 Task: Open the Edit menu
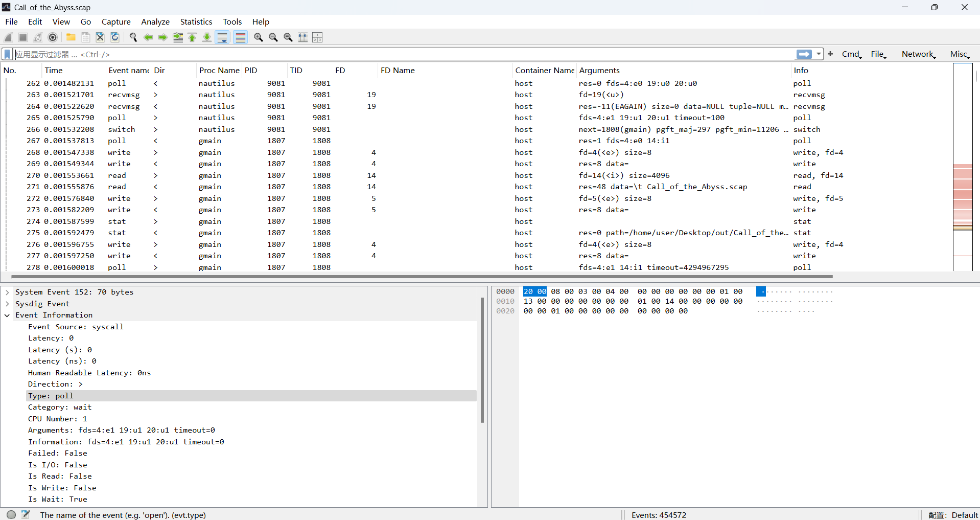click(x=35, y=21)
